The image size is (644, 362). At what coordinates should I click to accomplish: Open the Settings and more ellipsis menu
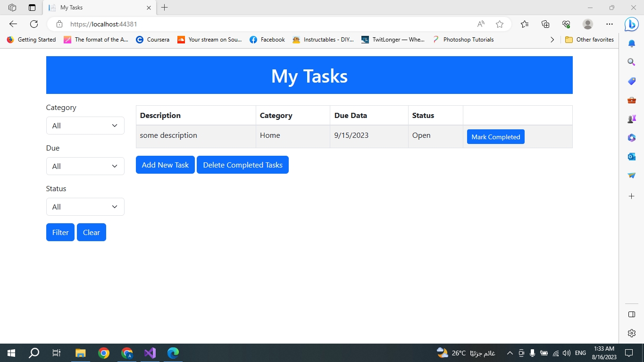(610, 24)
